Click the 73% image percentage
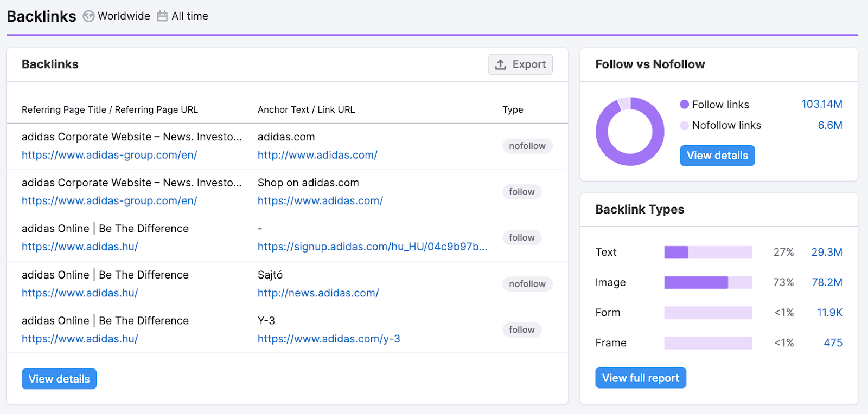 783,282
